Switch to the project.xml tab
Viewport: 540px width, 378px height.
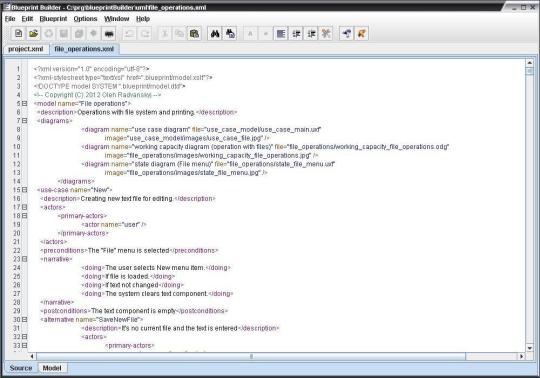click(x=26, y=49)
